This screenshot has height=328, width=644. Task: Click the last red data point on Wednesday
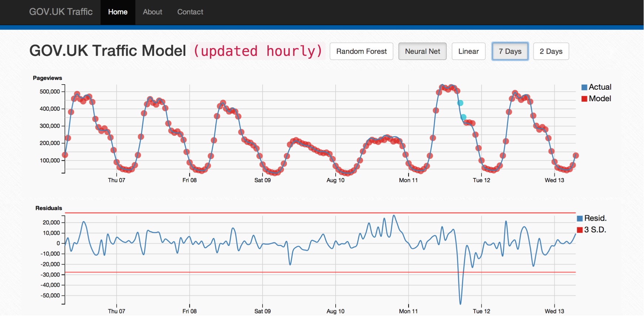(x=576, y=156)
